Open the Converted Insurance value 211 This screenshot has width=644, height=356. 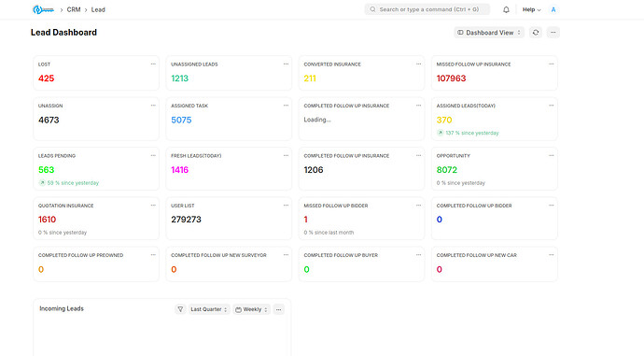[x=310, y=78]
